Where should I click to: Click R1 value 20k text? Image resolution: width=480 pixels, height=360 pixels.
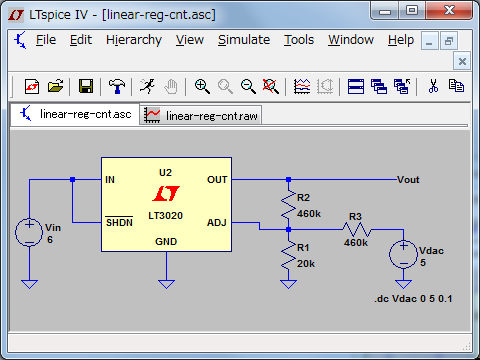[306, 264]
